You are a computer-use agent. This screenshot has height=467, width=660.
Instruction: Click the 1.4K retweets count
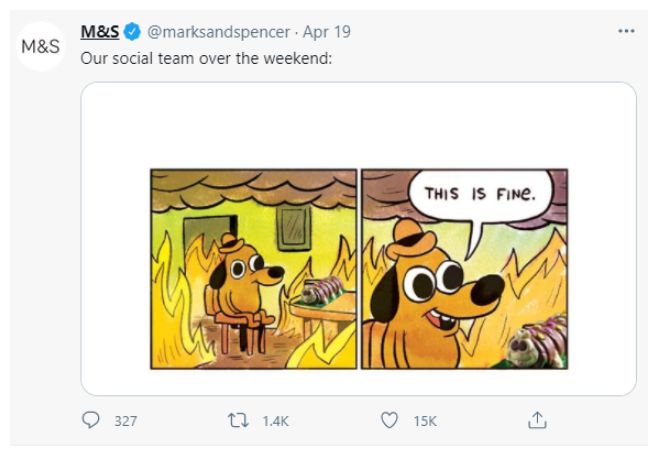(x=274, y=422)
